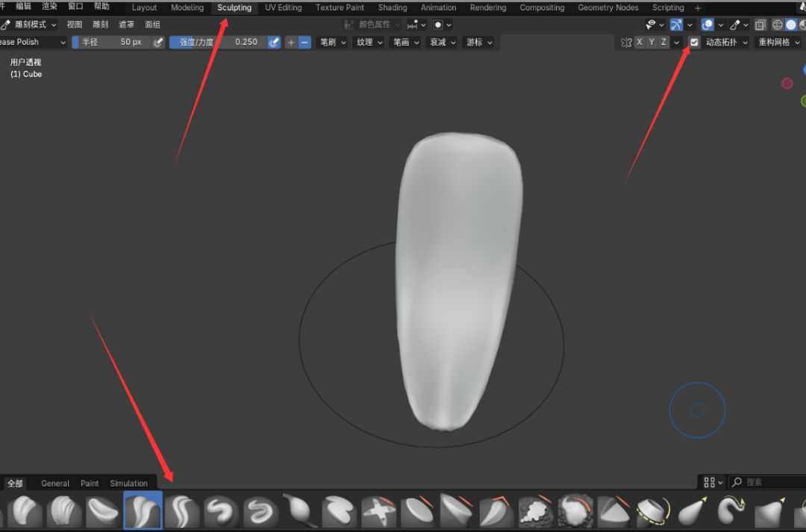Viewport: 806px width, 532px height.
Task: Switch to the UV Editing workspace tab
Action: tap(283, 7)
